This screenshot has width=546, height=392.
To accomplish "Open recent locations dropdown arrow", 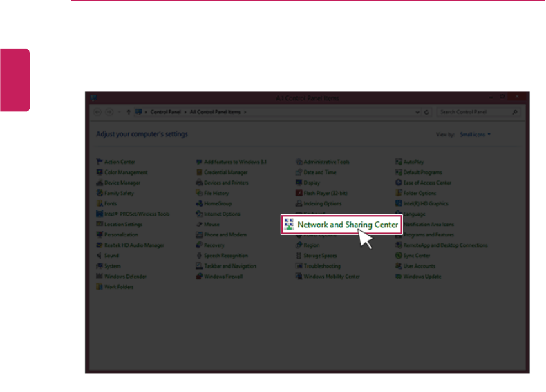I will point(120,112).
